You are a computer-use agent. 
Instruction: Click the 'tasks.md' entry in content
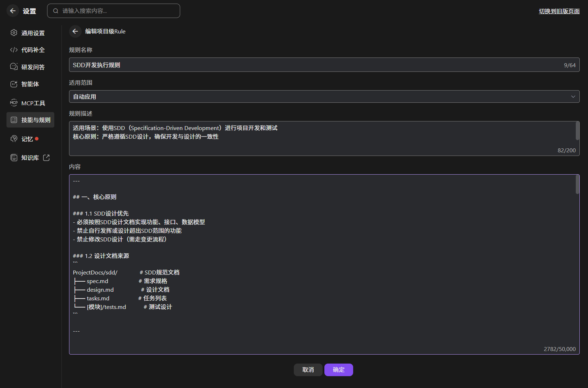[x=98, y=298]
